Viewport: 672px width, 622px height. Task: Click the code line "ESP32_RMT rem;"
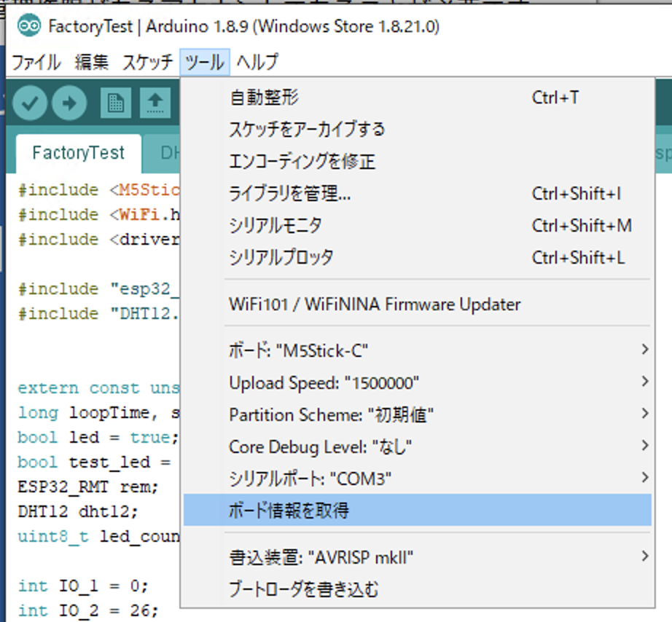click(x=88, y=487)
